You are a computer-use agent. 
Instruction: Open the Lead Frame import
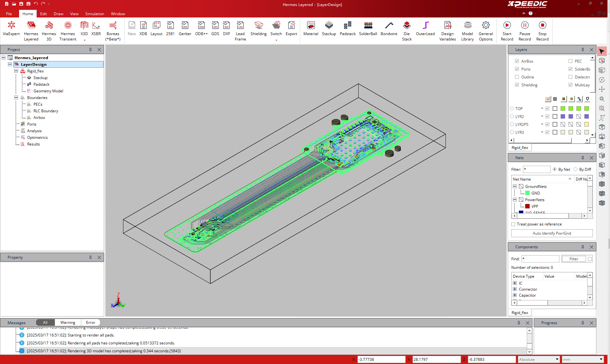(x=240, y=31)
